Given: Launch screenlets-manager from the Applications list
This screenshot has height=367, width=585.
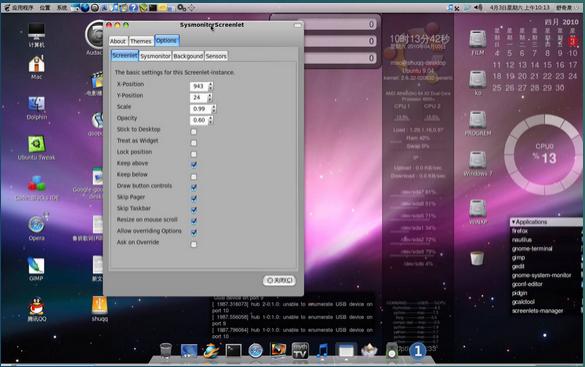Looking at the screenshot, I should click(537, 311).
